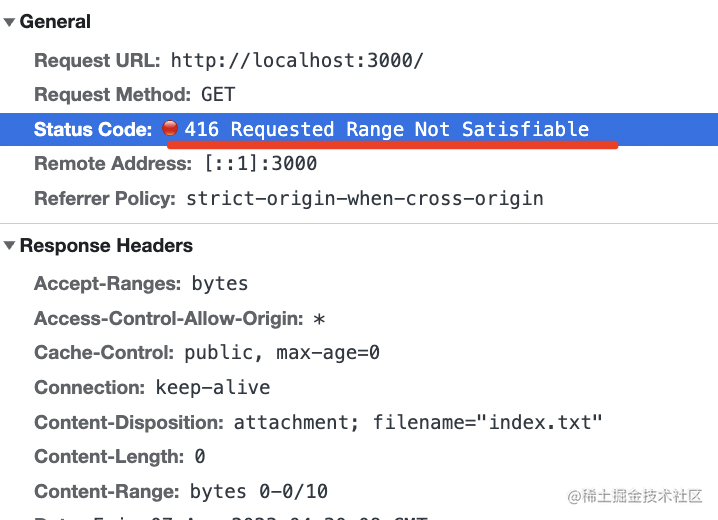Click the Content-Length header name
Image resolution: width=718 pixels, height=520 pixels.
coord(109,457)
